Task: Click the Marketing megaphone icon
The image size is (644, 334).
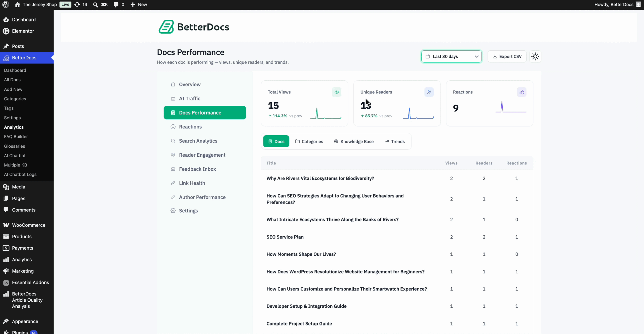Action: (x=6, y=271)
